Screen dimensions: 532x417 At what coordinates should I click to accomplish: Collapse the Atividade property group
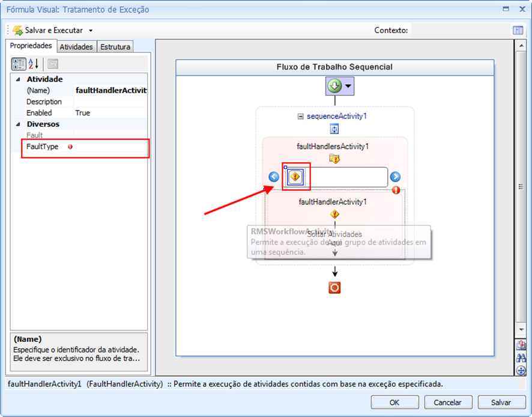[x=18, y=79]
